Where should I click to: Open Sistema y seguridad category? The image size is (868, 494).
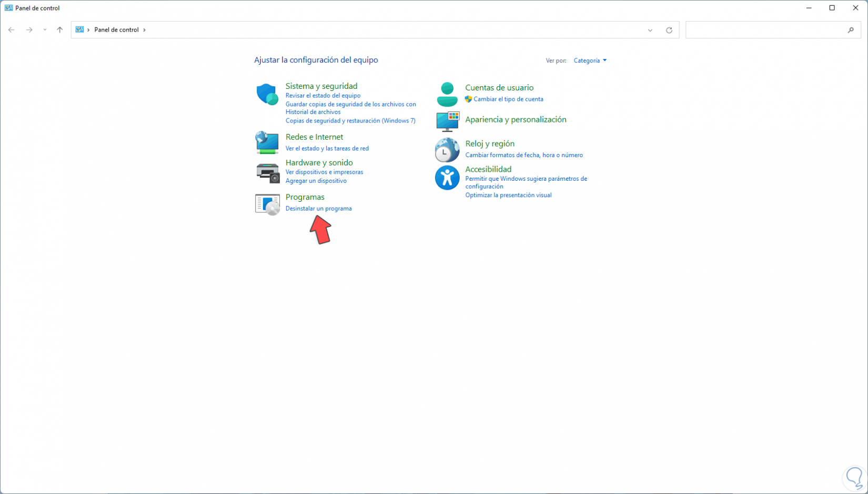[x=321, y=86]
